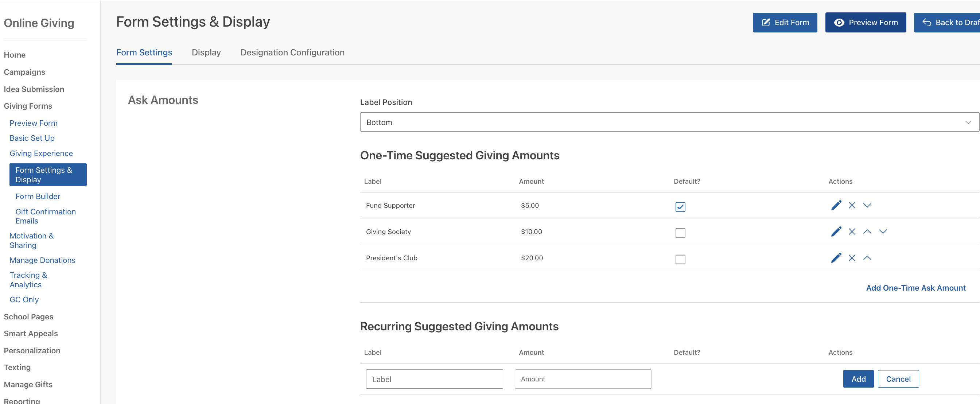Open GC Only sidebar link
Viewport: 980px width, 404px height.
pos(24,299)
